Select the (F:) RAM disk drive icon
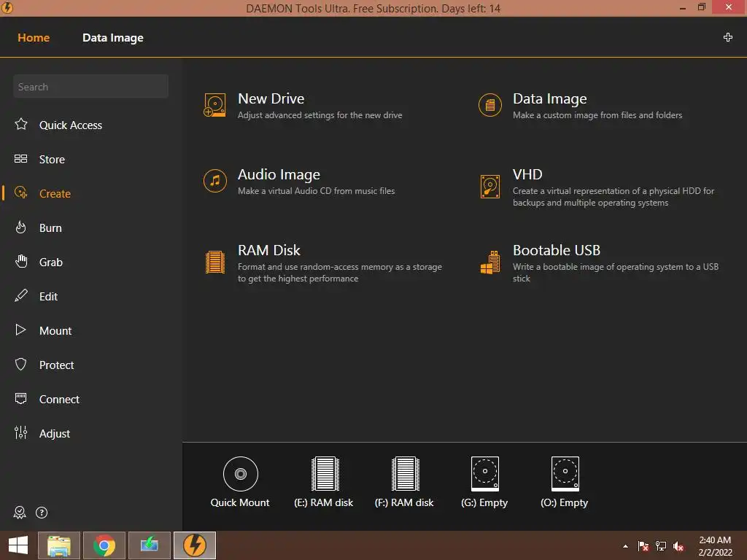The image size is (747, 560). [405, 474]
